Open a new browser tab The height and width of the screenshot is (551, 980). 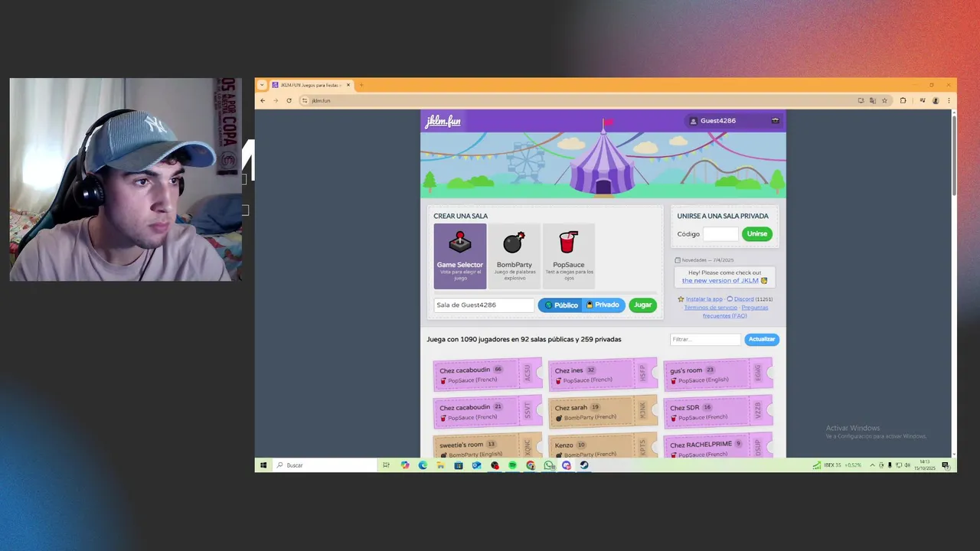click(x=361, y=85)
